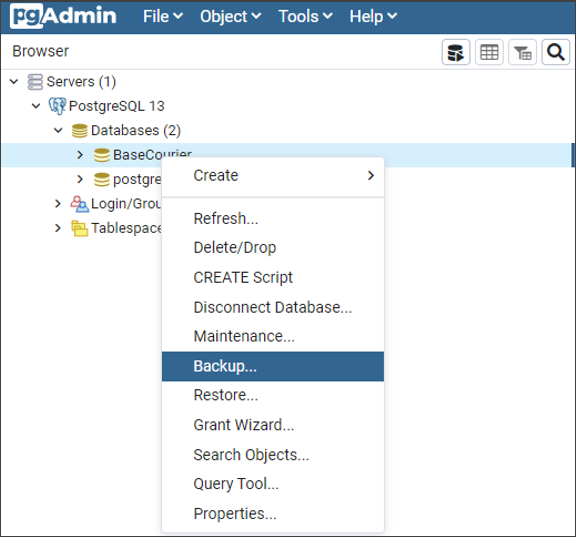Select Delete/Drop from the context menu
The height and width of the screenshot is (537, 576).
tap(273, 248)
